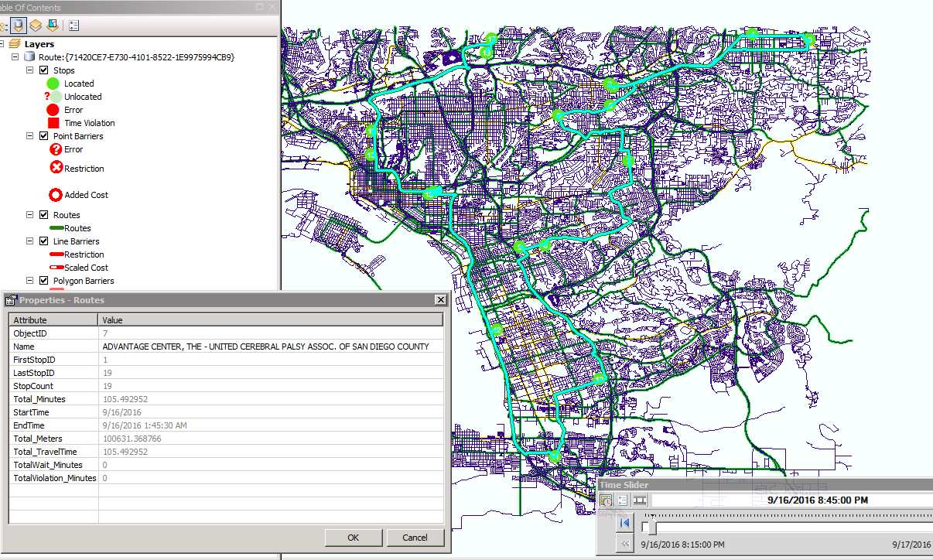Image resolution: width=933 pixels, height=560 pixels.
Task: Cancel the Properties - Routes dialog
Action: pyautogui.click(x=415, y=537)
